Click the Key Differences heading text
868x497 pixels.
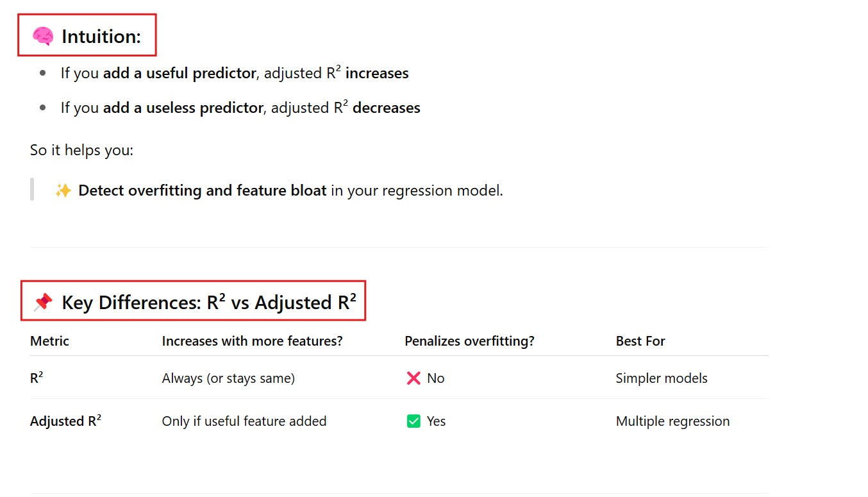click(x=208, y=302)
